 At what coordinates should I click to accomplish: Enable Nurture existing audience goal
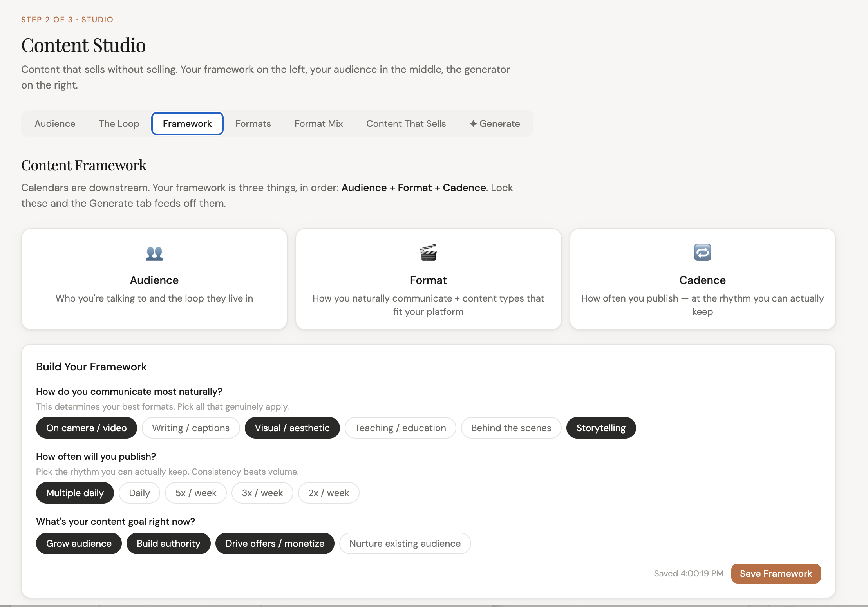click(405, 544)
